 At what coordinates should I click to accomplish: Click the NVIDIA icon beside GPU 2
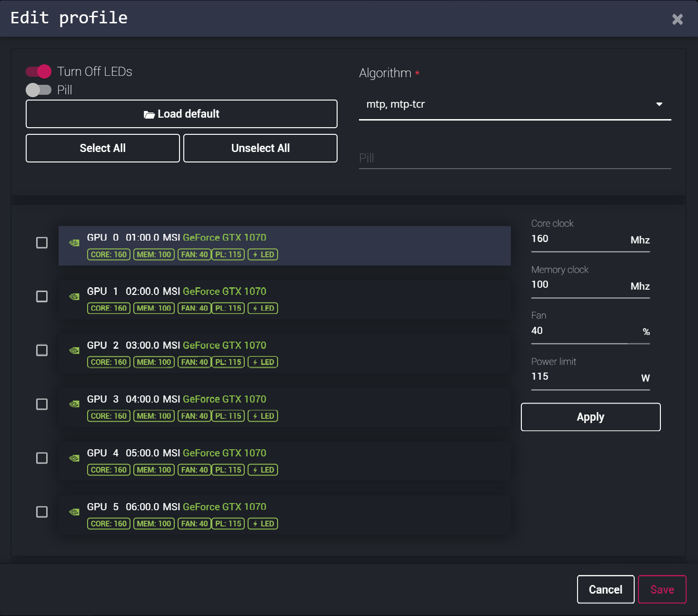coord(74,351)
